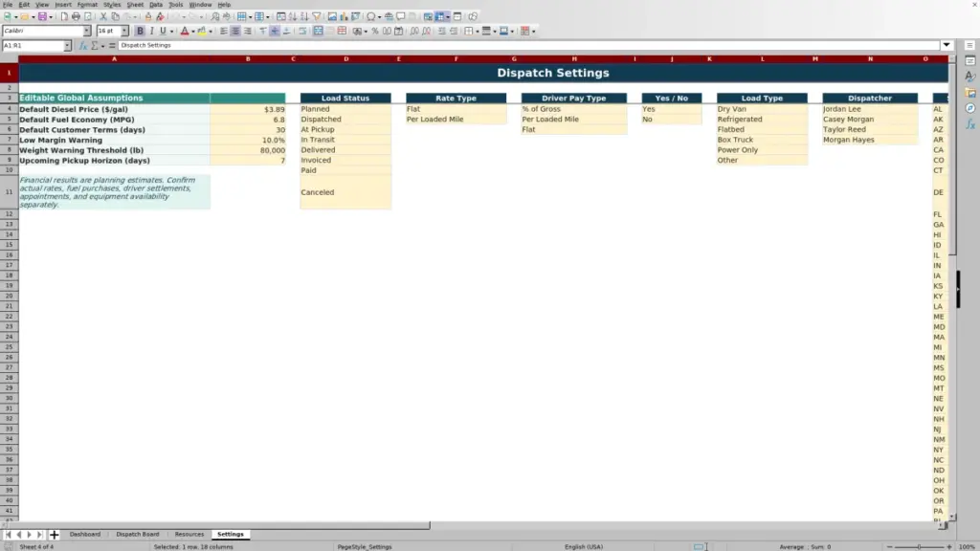980x551 pixels.
Task: Open the sidebar Navigator compass icon
Action: [970, 109]
